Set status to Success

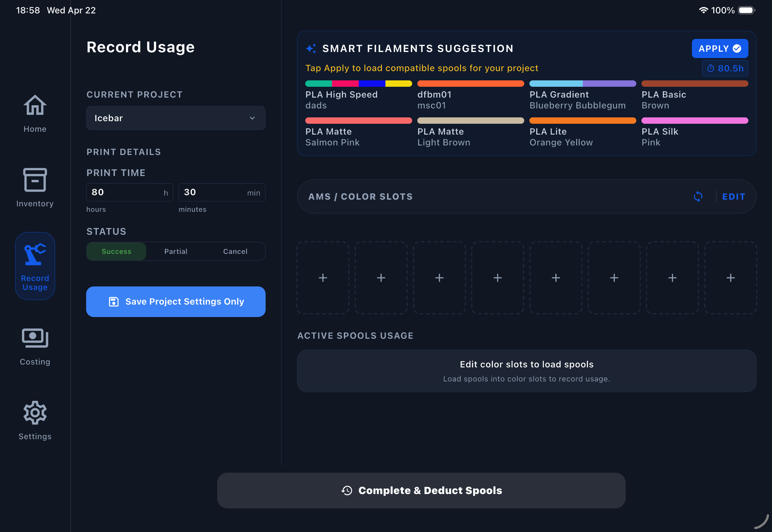(x=116, y=251)
